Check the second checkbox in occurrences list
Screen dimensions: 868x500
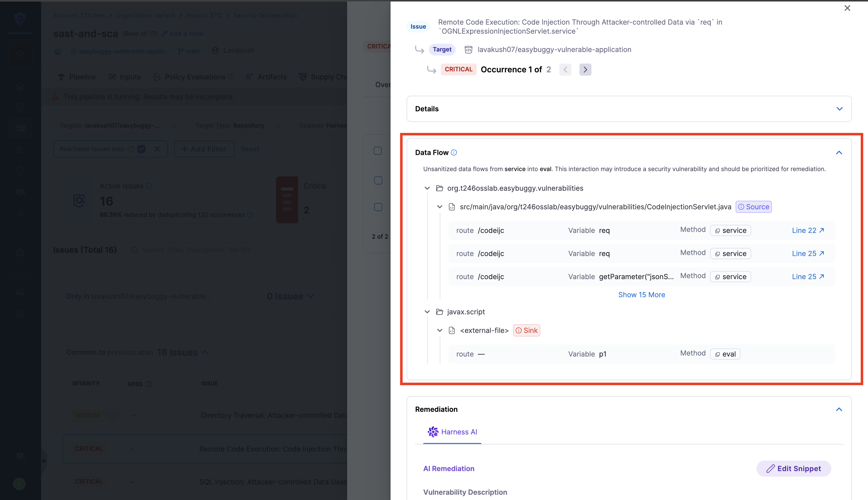pyautogui.click(x=378, y=180)
